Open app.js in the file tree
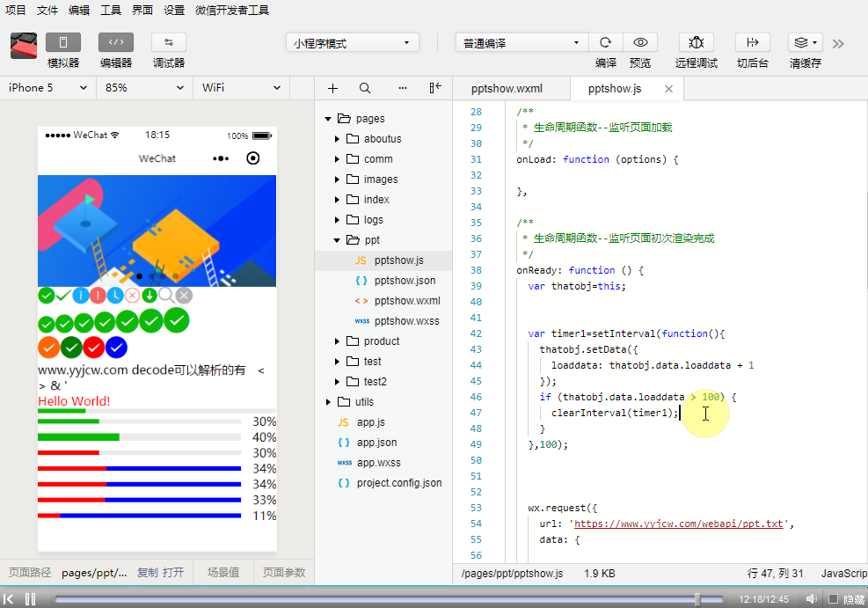Image resolution: width=868 pixels, height=608 pixels. pyautogui.click(x=383, y=422)
